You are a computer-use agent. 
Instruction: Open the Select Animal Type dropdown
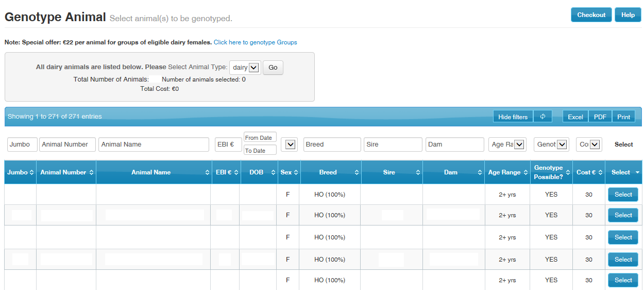[245, 68]
